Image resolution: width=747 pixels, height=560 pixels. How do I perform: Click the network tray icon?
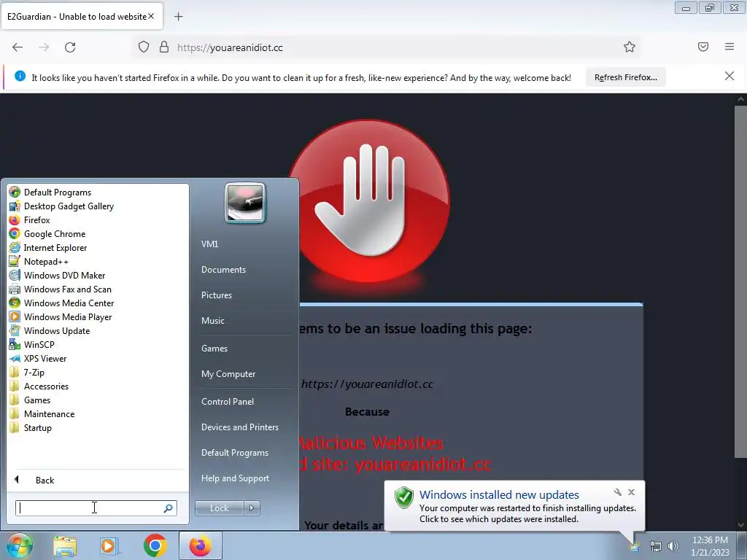click(x=656, y=546)
